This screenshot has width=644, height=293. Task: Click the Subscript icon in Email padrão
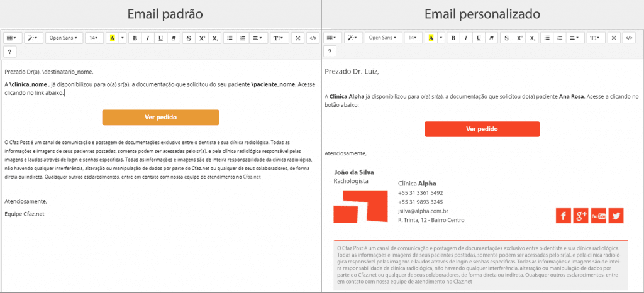(x=215, y=38)
